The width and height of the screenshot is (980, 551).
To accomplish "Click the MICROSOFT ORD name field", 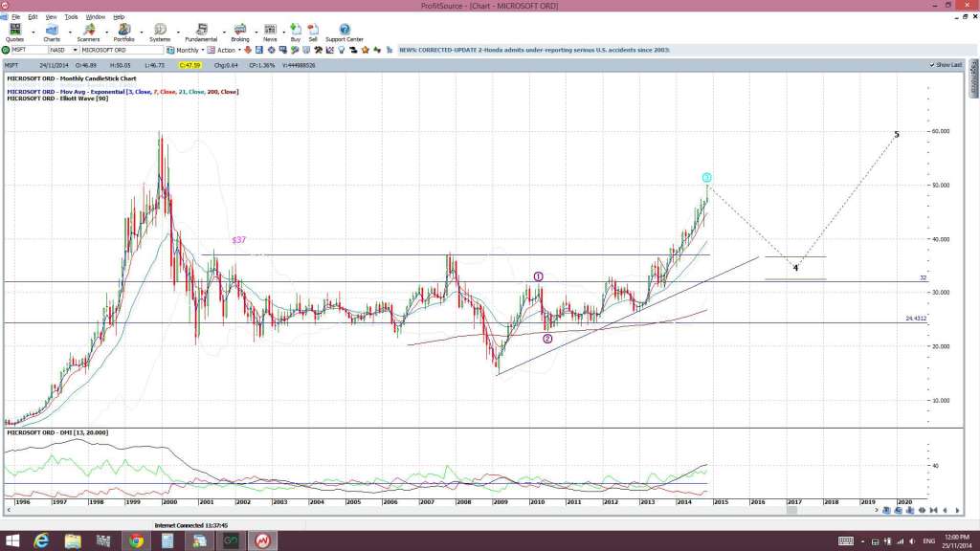I will pos(122,50).
